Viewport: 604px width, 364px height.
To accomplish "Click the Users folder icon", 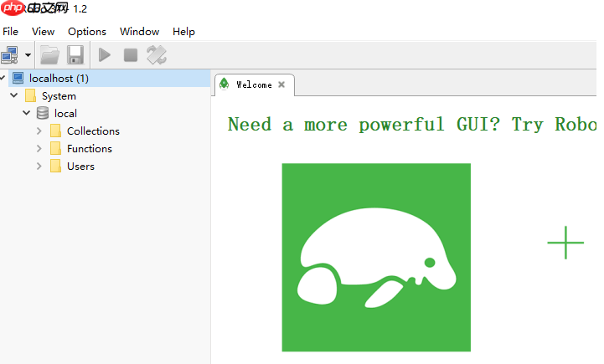I will pyautogui.click(x=55, y=167).
